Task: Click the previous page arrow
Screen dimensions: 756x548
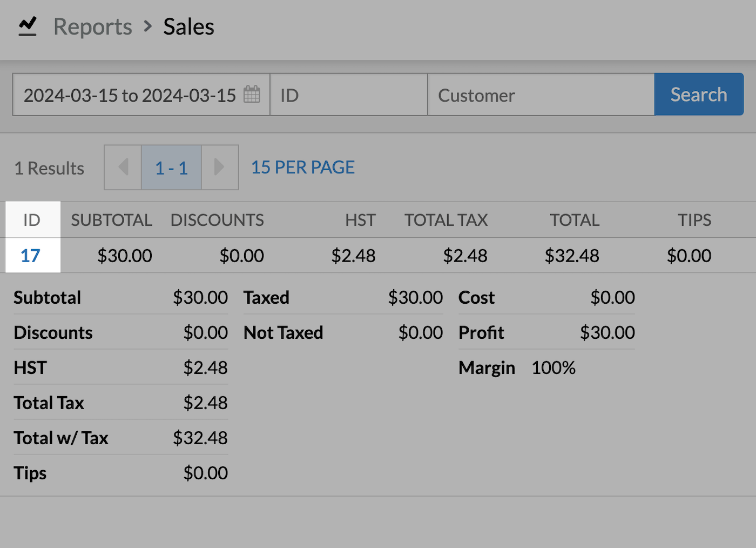Action: pyautogui.click(x=123, y=168)
